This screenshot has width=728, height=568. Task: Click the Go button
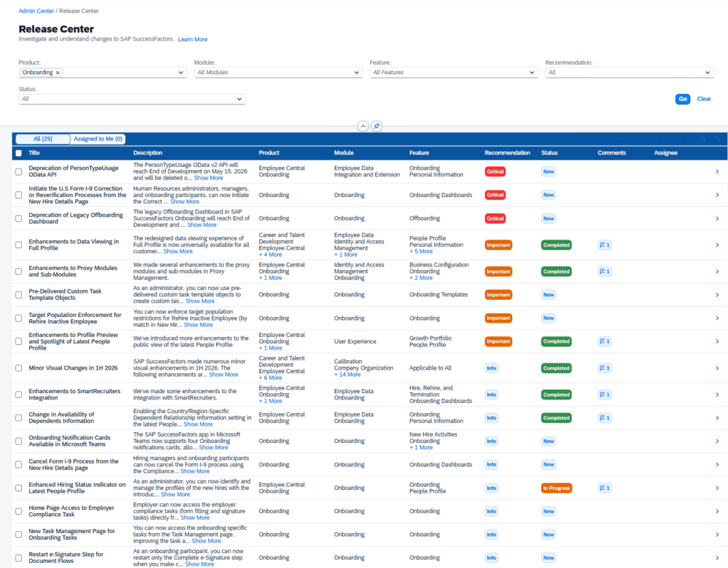point(682,99)
